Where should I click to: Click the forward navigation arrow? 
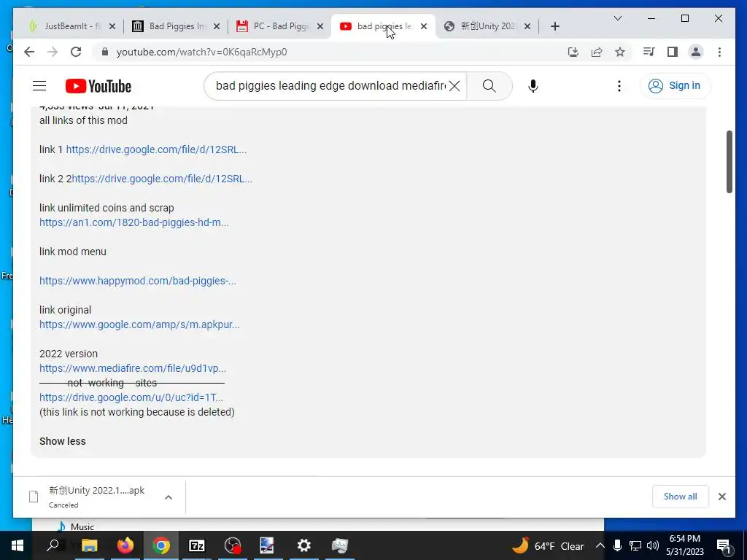point(53,52)
